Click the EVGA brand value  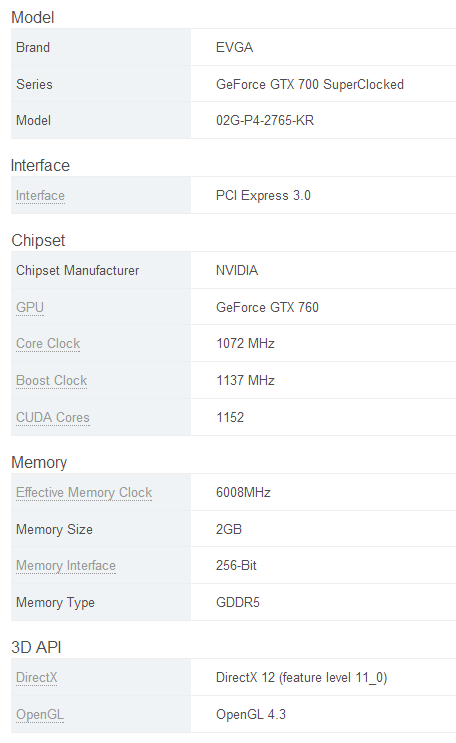point(235,47)
